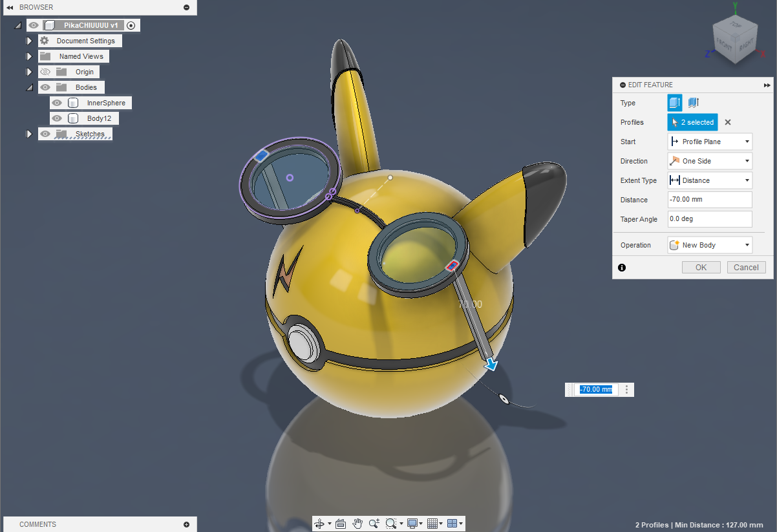Show the hidden Origin folder
The width and height of the screenshot is (777, 532).
(x=45, y=72)
